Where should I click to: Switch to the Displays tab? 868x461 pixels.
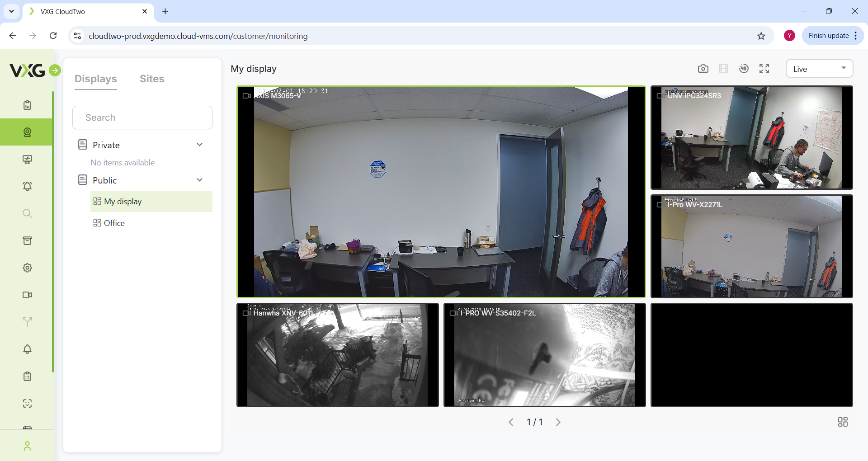[96, 79]
